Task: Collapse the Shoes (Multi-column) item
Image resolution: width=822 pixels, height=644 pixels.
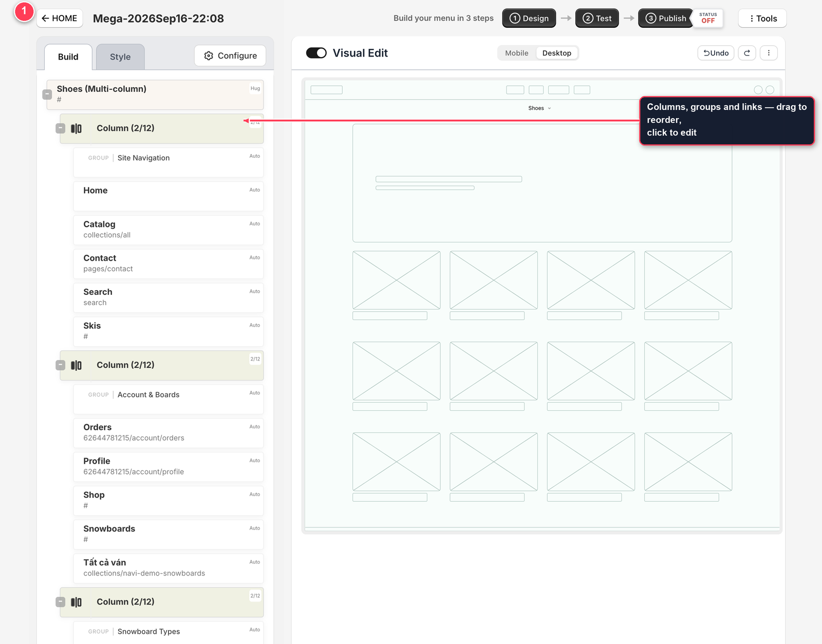Action: 47,94
